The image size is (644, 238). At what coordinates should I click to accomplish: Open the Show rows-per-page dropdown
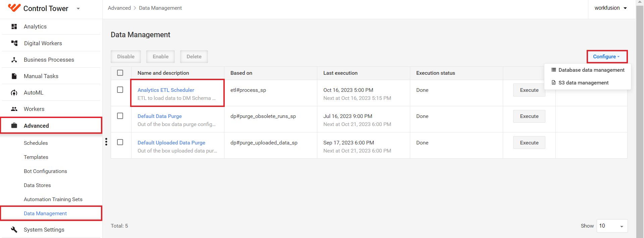(612, 226)
